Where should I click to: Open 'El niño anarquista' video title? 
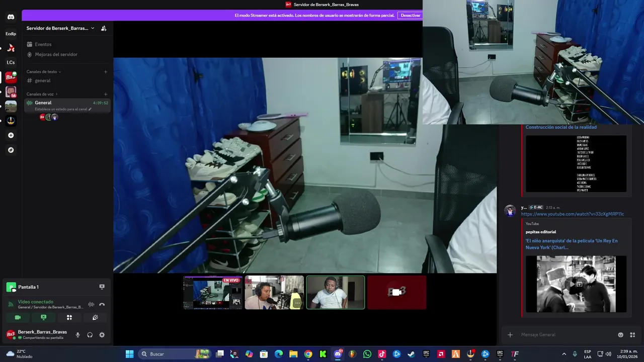572,244
